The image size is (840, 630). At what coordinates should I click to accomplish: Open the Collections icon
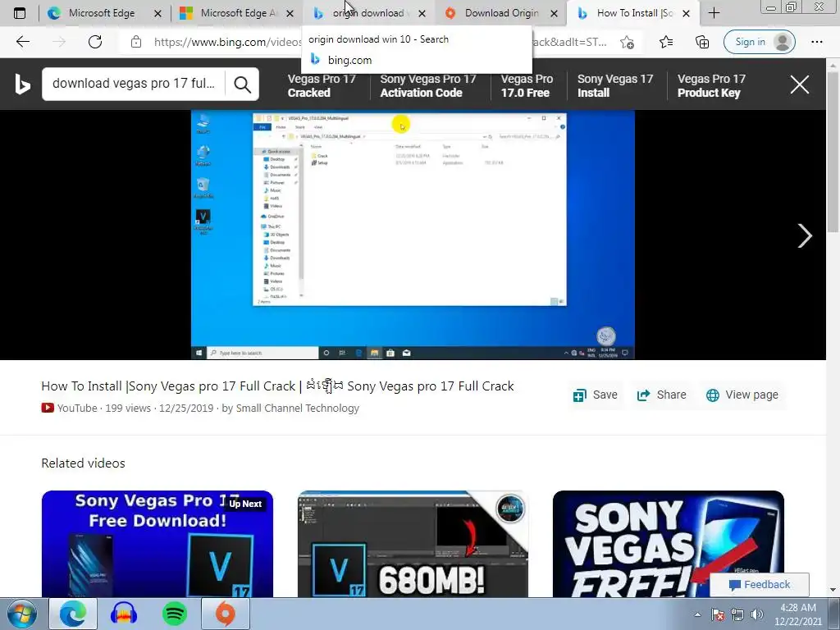[702, 42]
